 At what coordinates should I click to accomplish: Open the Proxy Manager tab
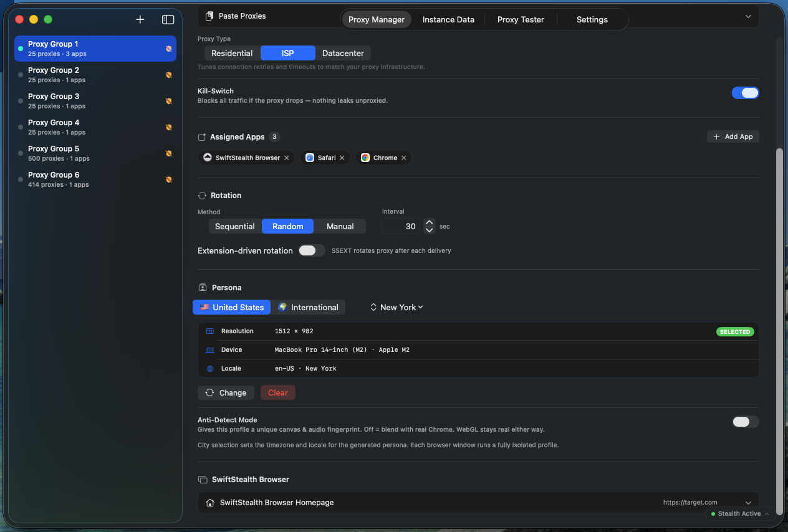[x=377, y=19]
